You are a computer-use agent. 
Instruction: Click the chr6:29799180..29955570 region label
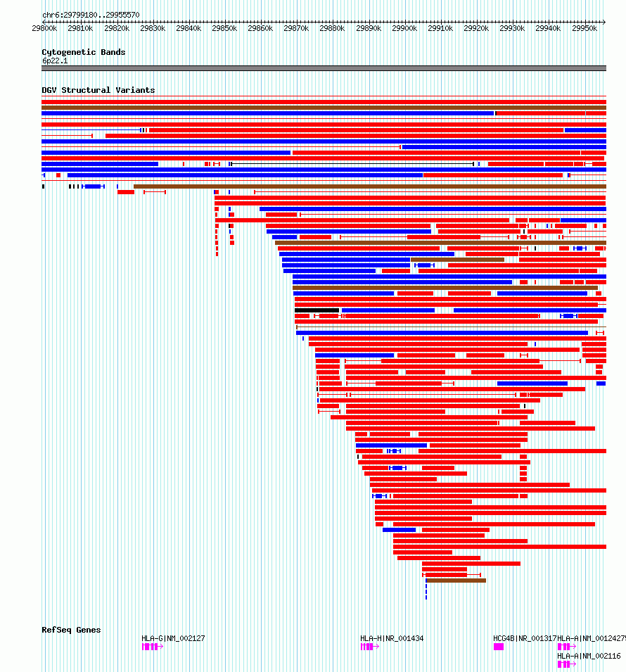click(x=91, y=15)
